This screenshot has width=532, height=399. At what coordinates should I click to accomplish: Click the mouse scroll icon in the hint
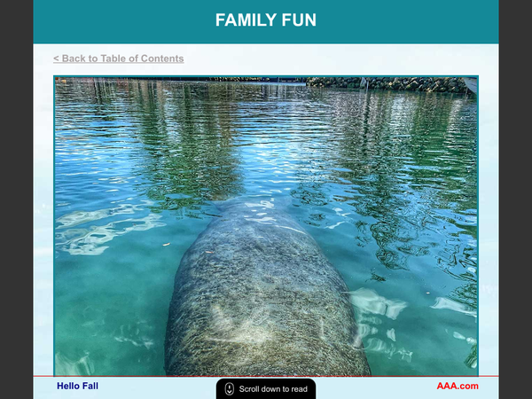coord(229,389)
